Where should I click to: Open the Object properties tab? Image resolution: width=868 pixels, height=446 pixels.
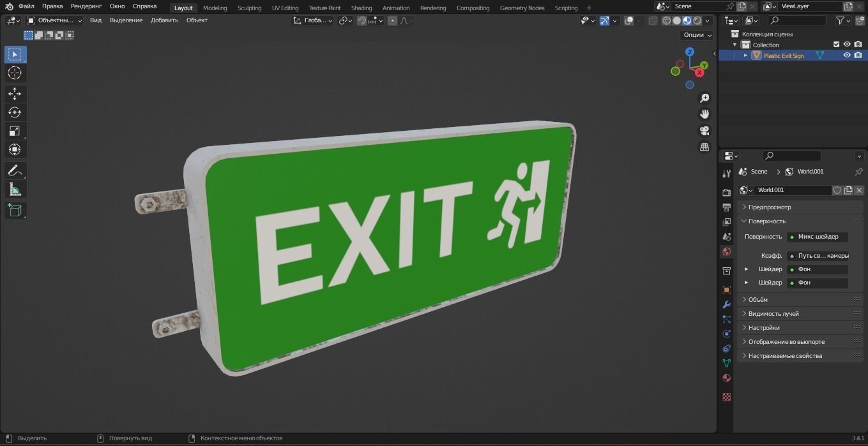click(726, 290)
